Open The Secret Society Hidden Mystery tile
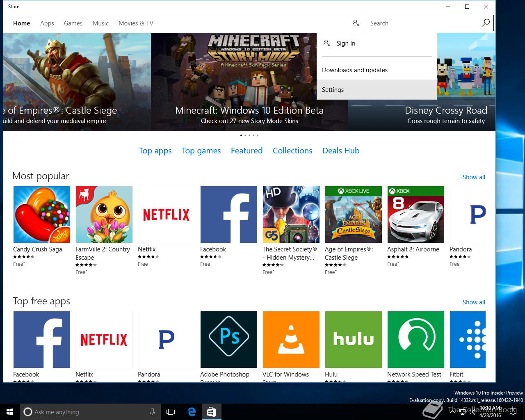525x420 pixels. [291, 215]
